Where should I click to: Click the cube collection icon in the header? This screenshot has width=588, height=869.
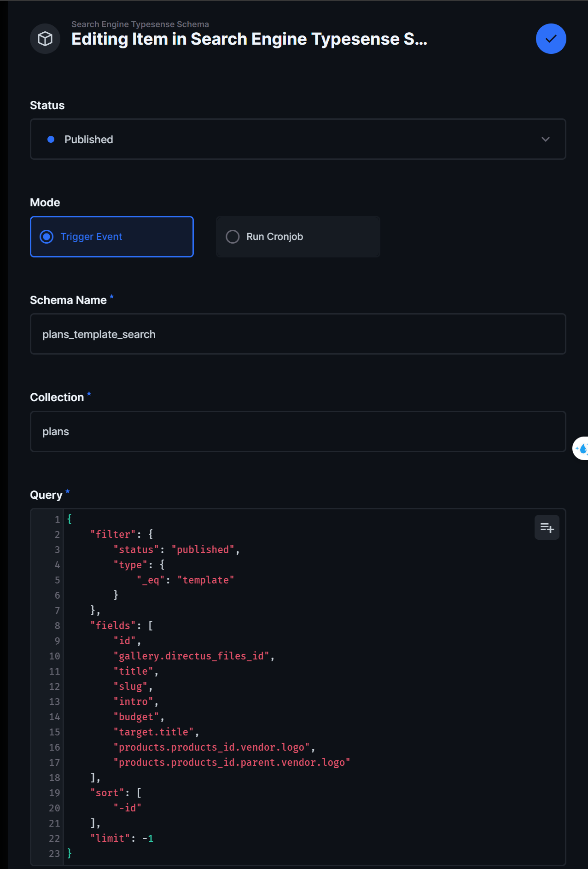tap(45, 39)
